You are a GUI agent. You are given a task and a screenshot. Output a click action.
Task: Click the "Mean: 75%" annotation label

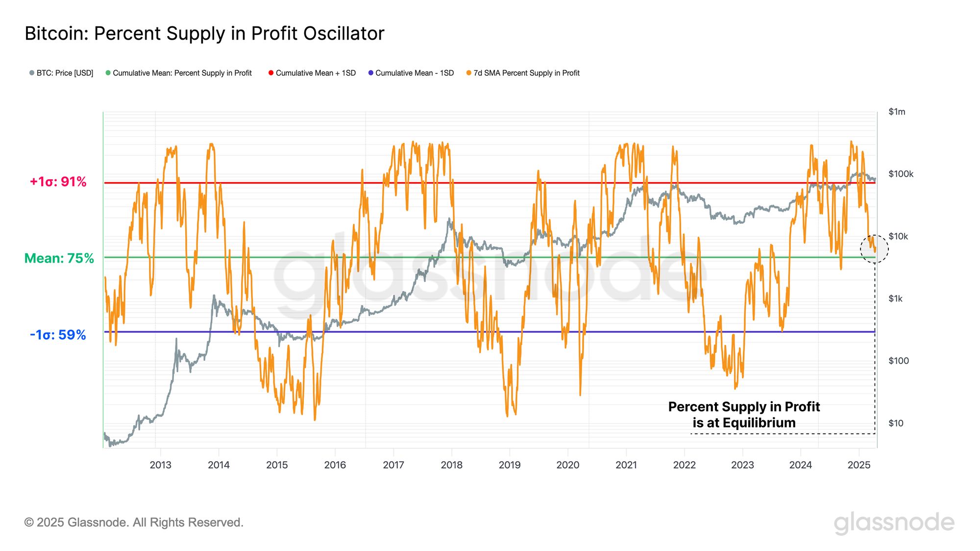coord(59,258)
